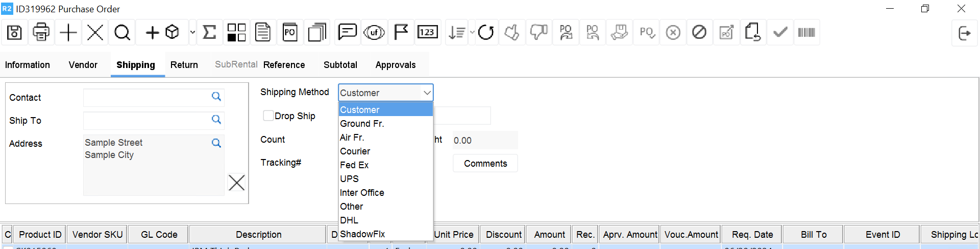The image size is (980, 249).
Task: Toggle the Drop Ship checkbox
Action: 268,116
